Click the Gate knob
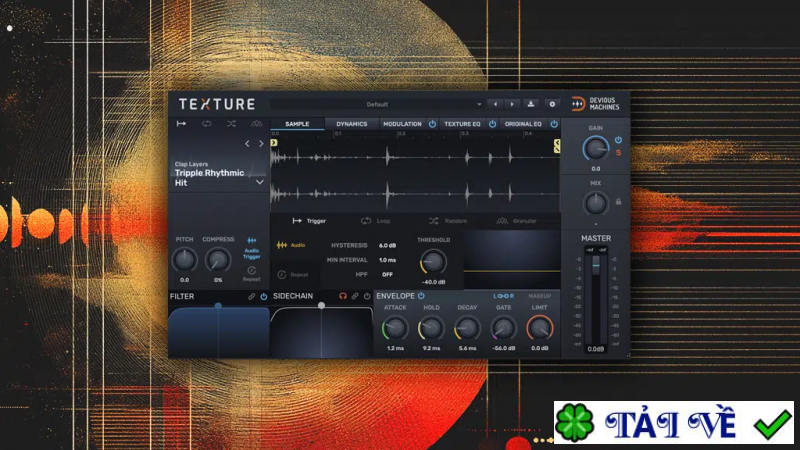Screen dimensions: 800x450 504,329
